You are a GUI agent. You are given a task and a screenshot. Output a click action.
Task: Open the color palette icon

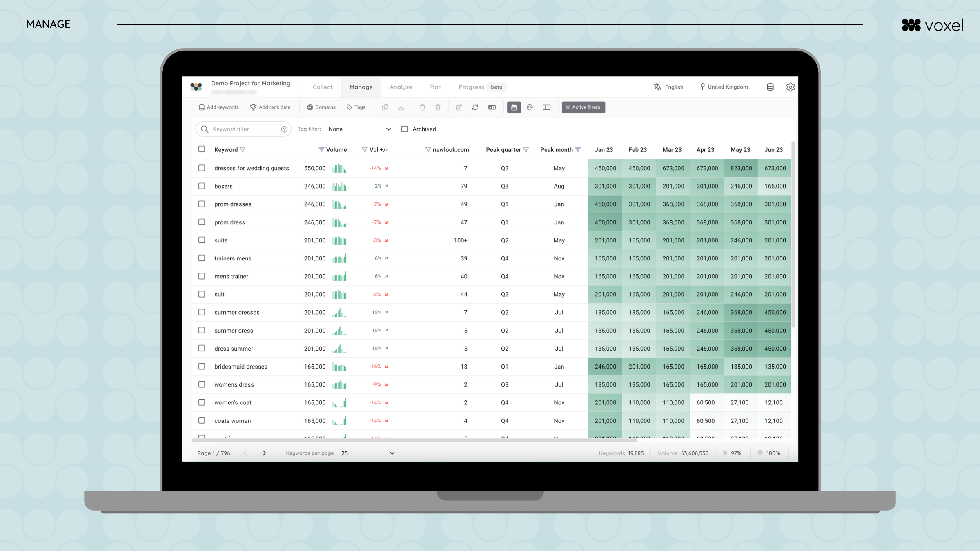point(530,107)
